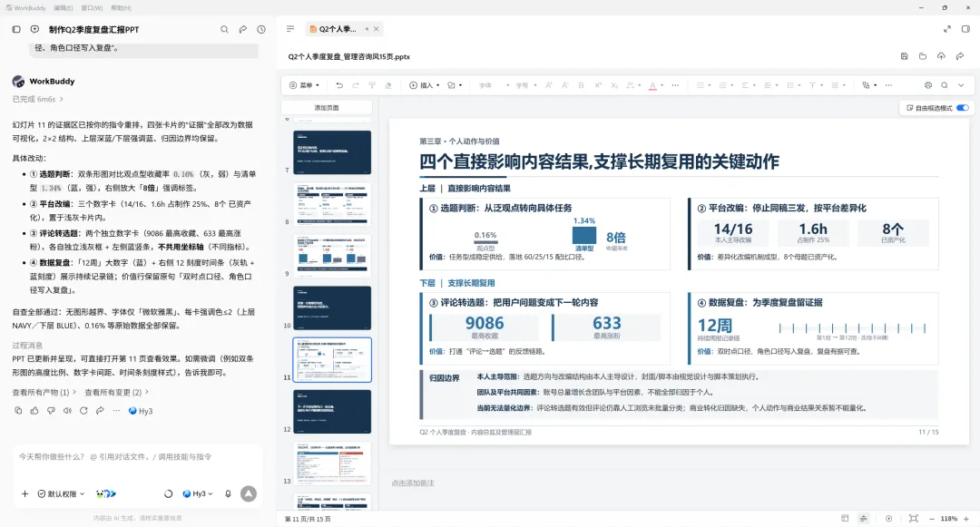Save the pptx file with the save icon

[x=905, y=56]
